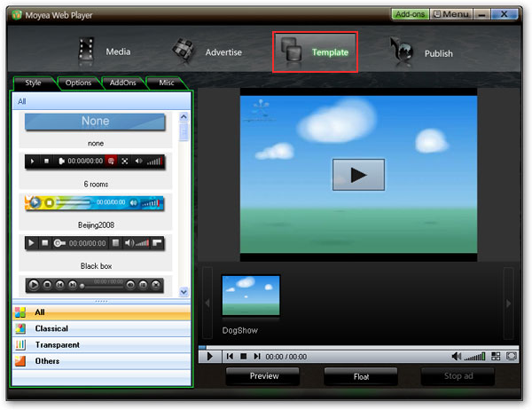Choose the Classical skin category
The image size is (532, 410).
tap(101, 328)
